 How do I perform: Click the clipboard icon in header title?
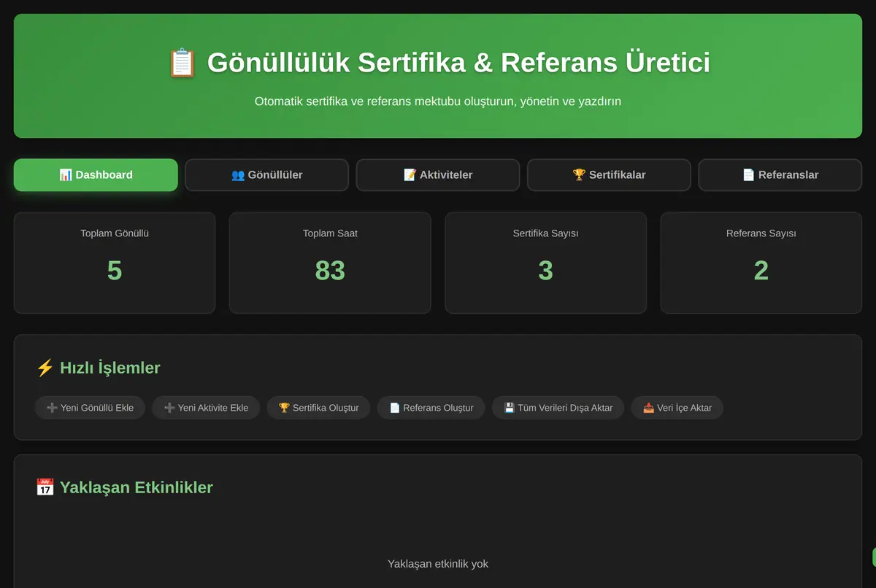pyautogui.click(x=182, y=63)
